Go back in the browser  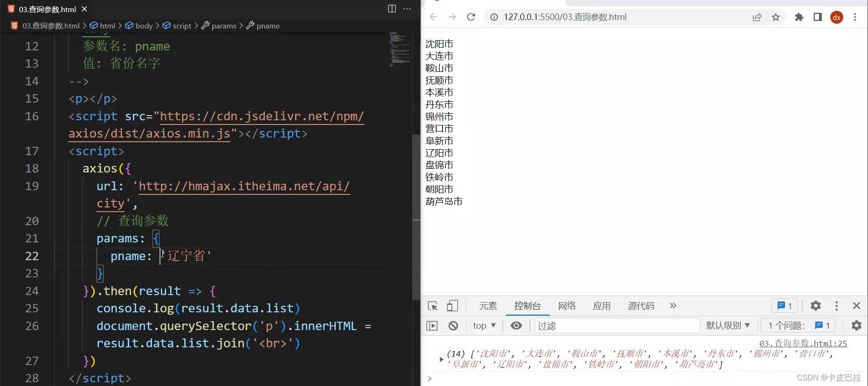tap(434, 17)
